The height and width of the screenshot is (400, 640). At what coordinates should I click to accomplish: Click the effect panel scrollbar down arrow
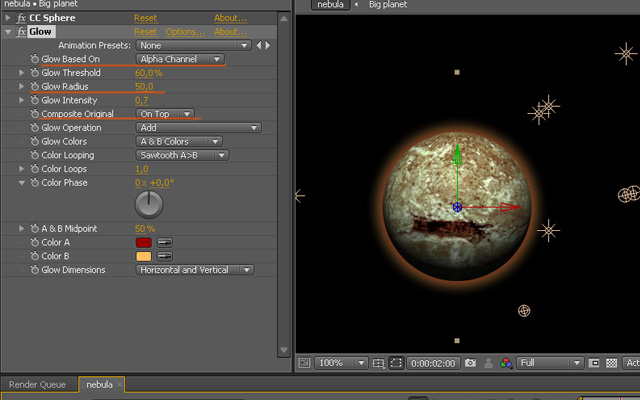coord(284,350)
